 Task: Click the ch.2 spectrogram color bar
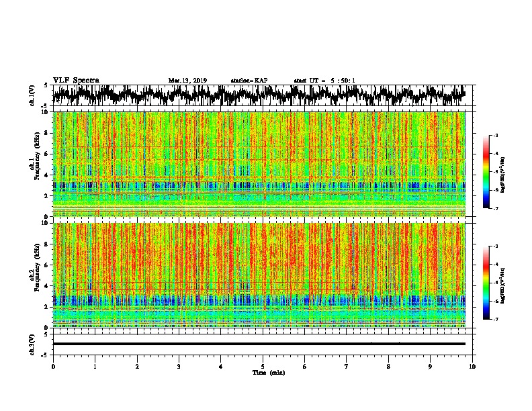click(x=486, y=283)
